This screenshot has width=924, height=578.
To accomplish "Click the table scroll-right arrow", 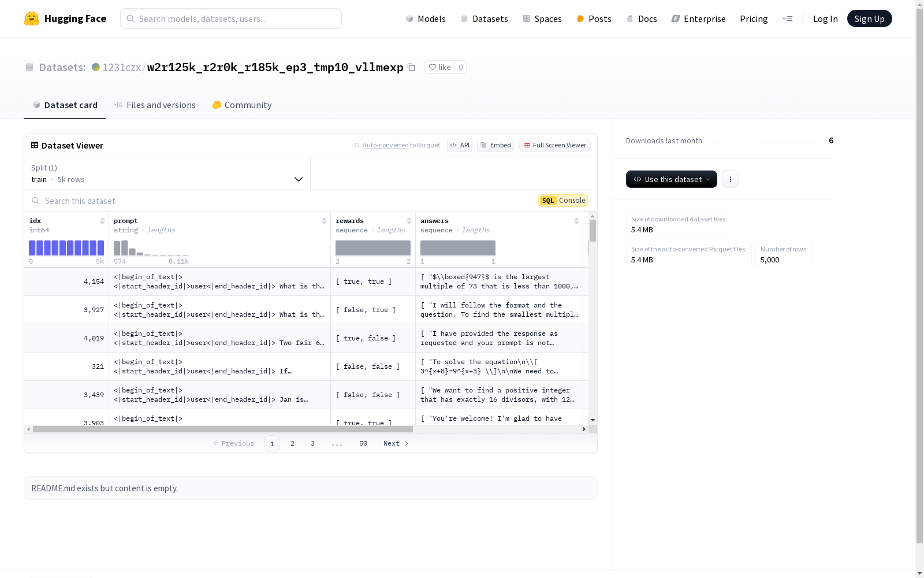I will click(x=584, y=429).
